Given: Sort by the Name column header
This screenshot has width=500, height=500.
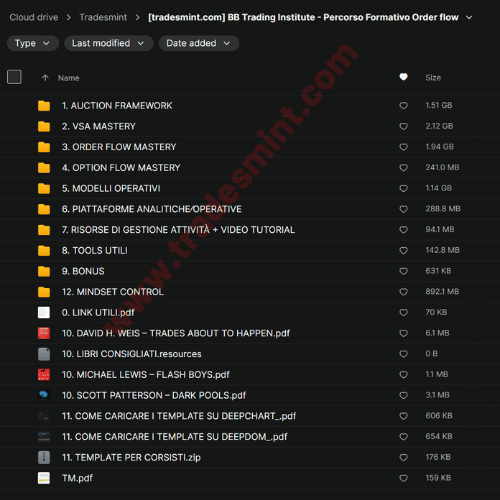Looking at the screenshot, I should (69, 78).
